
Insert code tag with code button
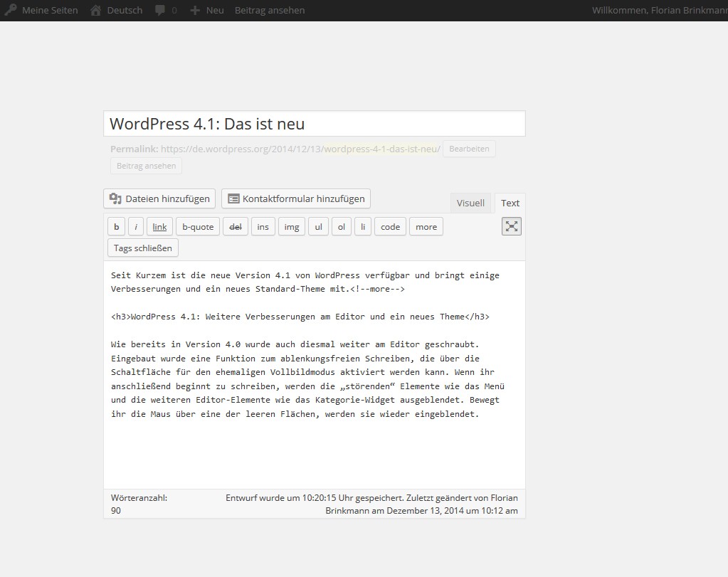pyautogui.click(x=390, y=226)
